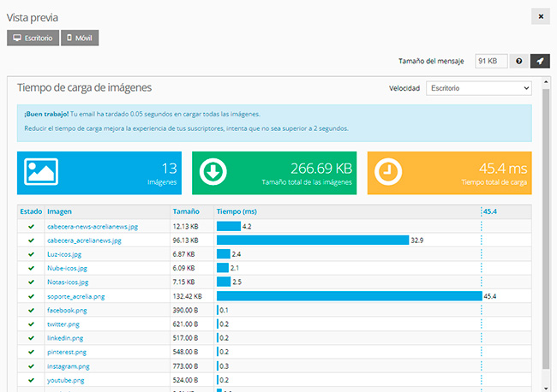Click green checkmark for cabecera_acrelianews.jpg
Viewport: 557px width, 392px height.
pos(31,241)
